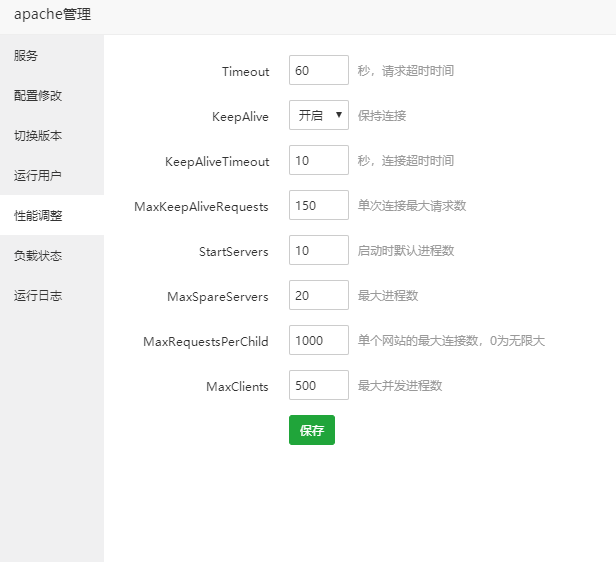The height and width of the screenshot is (562, 616).
Task: Click the 'MaxClients' label
Action: click(237, 387)
